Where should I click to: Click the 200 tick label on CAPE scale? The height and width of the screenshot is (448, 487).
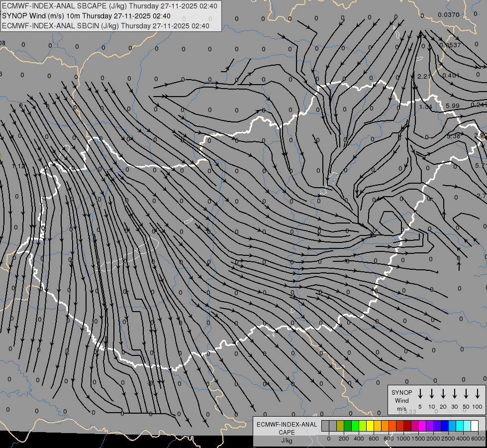[344, 439]
